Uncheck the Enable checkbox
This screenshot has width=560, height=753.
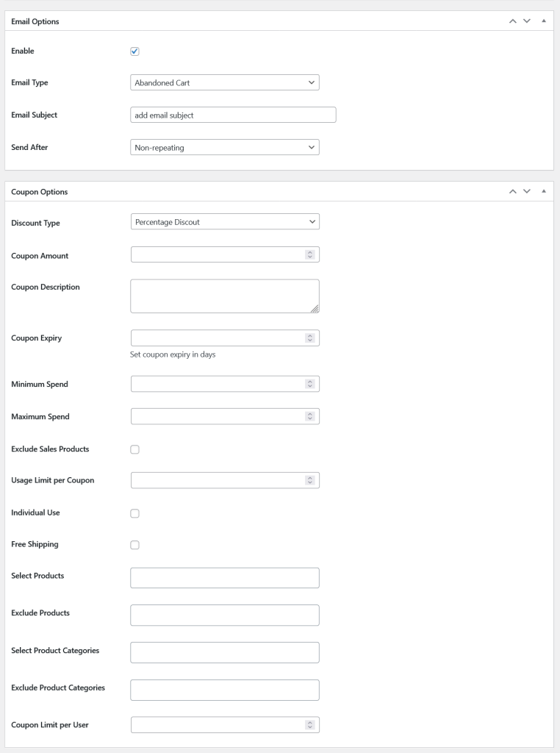(x=134, y=51)
